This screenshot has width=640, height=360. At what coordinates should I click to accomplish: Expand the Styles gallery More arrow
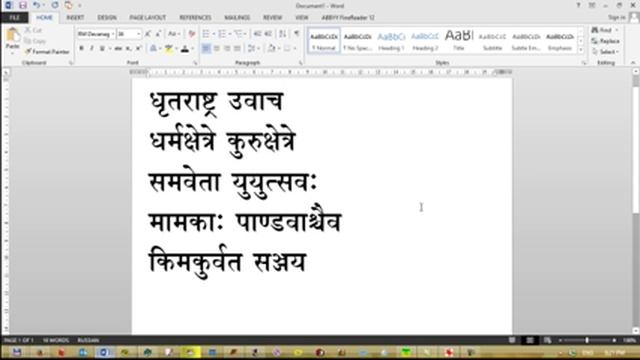[581, 50]
